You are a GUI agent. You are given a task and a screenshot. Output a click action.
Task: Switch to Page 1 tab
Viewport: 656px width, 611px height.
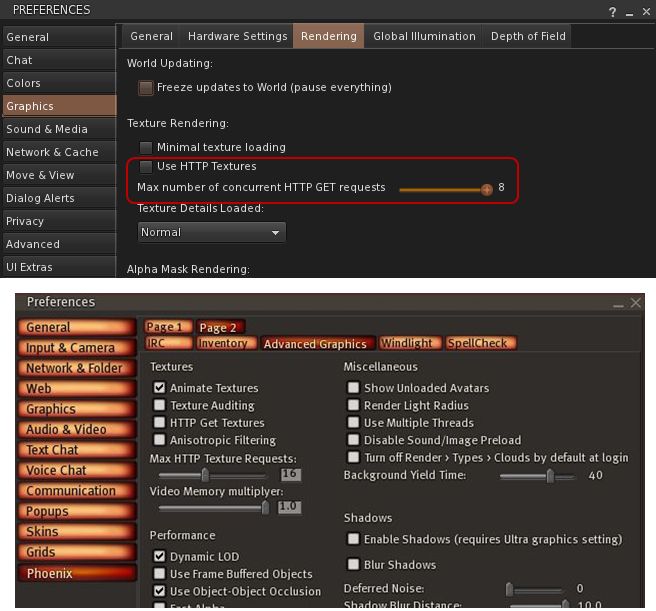[x=165, y=327]
